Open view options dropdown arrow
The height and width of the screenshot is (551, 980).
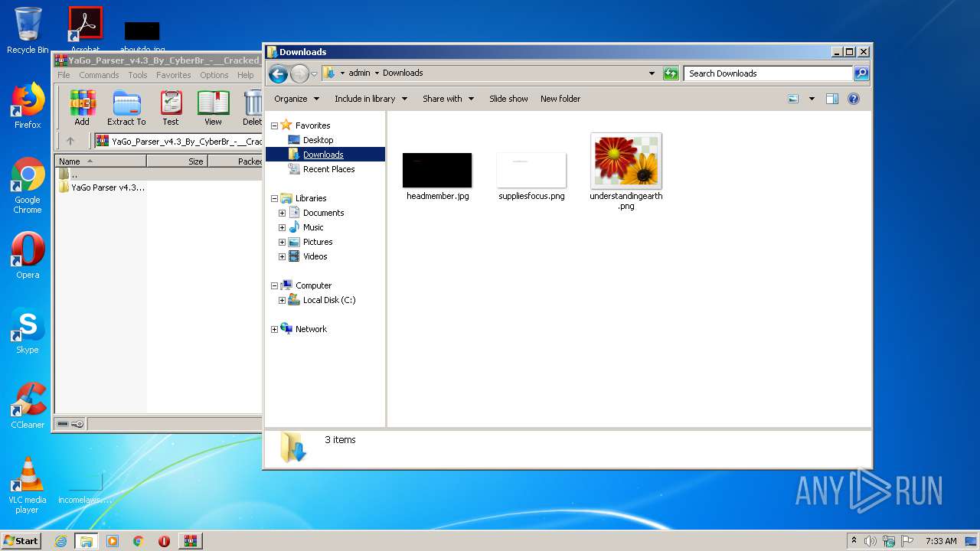(x=812, y=99)
